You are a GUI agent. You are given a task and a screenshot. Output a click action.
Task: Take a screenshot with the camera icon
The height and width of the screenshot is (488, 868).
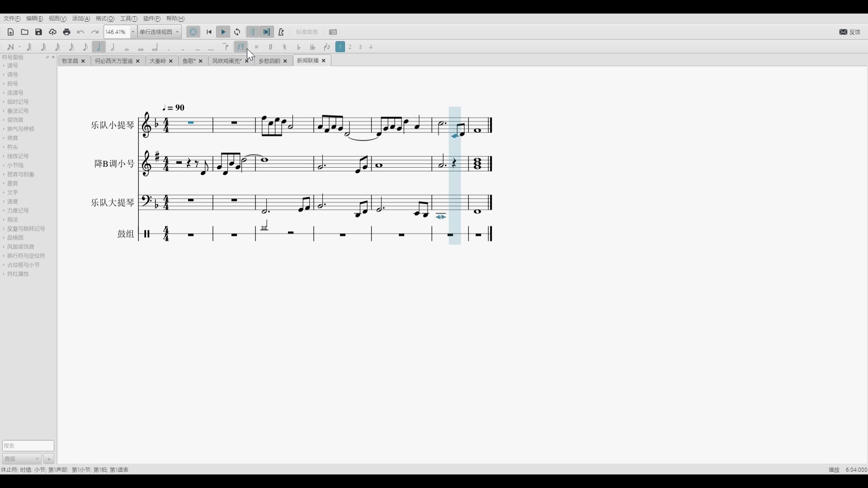(x=333, y=32)
